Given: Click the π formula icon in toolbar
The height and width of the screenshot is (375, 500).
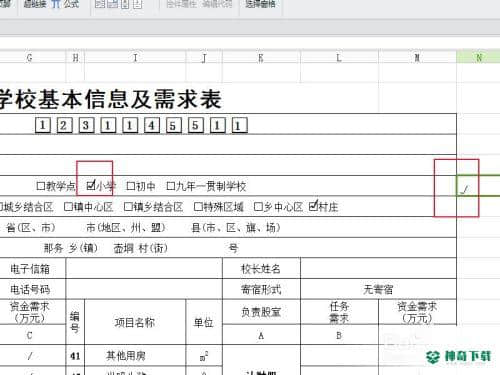Looking at the screenshot, I should (x=55, y=4).
